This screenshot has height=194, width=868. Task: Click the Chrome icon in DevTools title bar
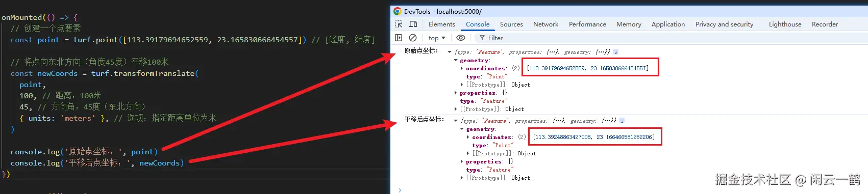(398, 11)
